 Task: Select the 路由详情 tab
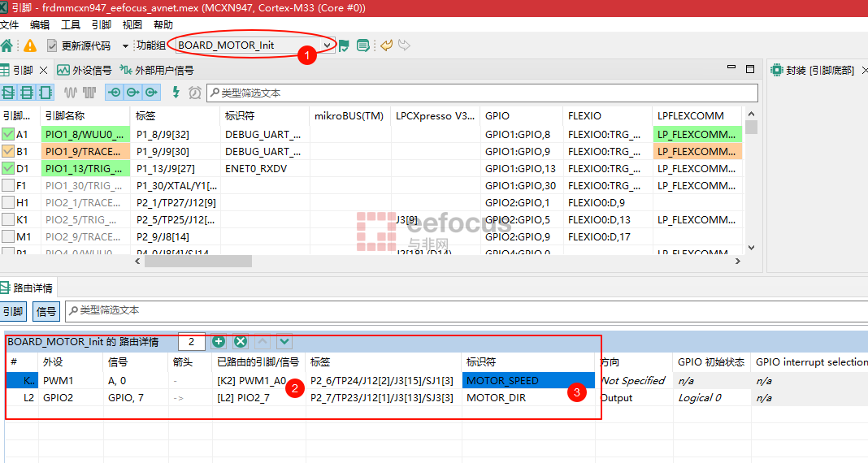[x=27, y=288]
